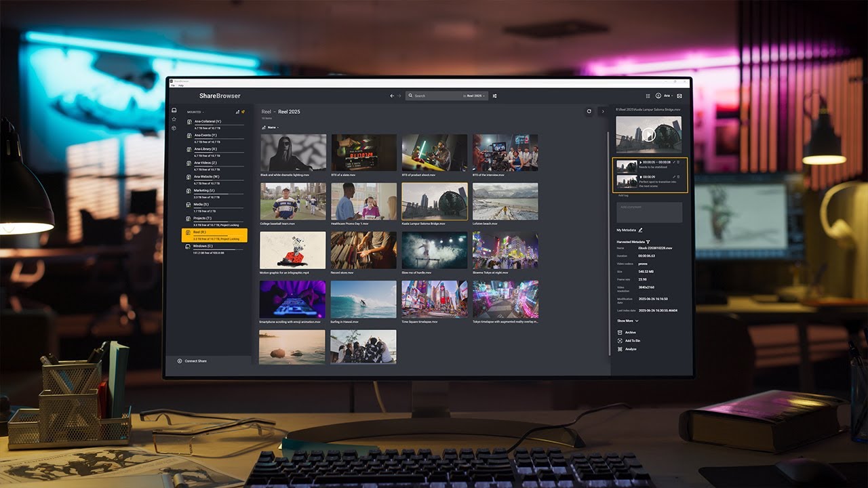Screen dimensions: 868x488
Task: Select the 'Healthcare Promo Day 1.mov' thumbnail
Action: point(363,201)
